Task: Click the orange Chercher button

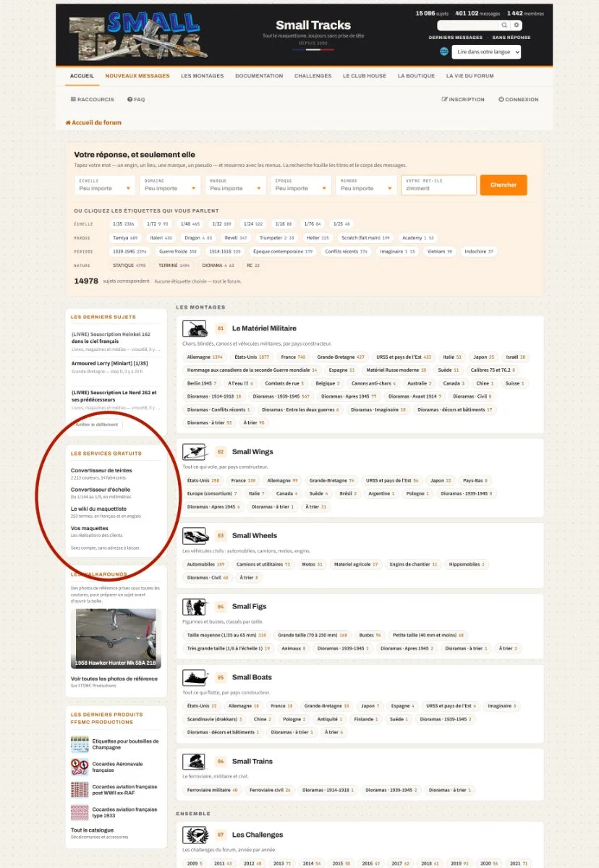Action: (504, 185)
